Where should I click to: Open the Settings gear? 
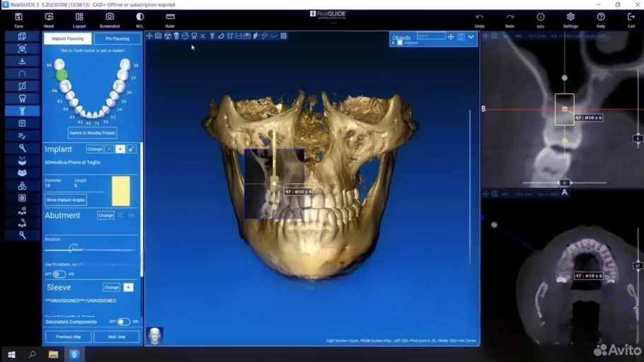[570, 20]
